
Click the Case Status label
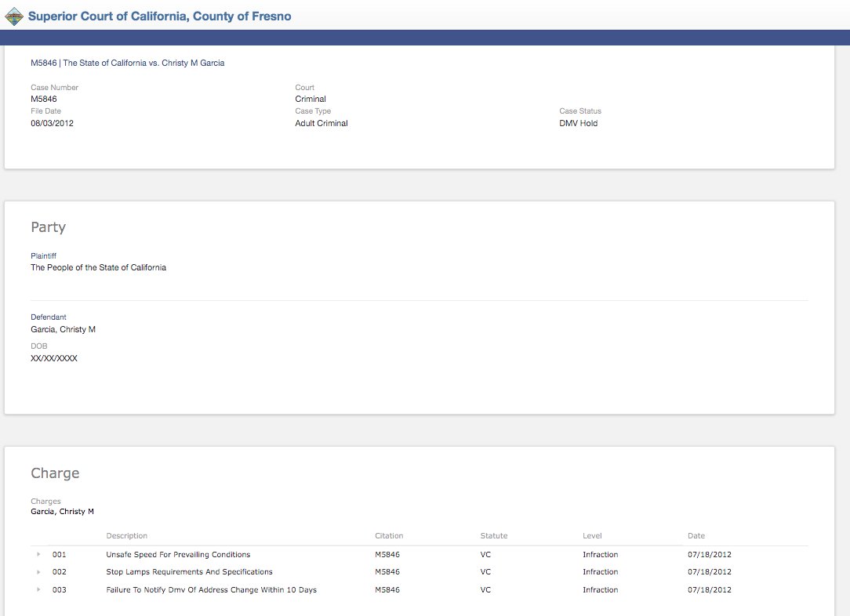[580, 111]
